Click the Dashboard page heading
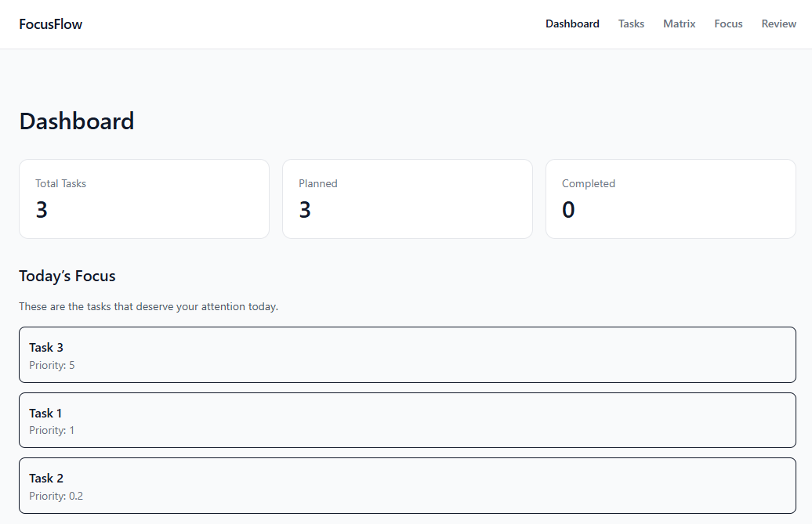Image resolution: width=812 pixels, height=524 pixels. coord(77,121)
